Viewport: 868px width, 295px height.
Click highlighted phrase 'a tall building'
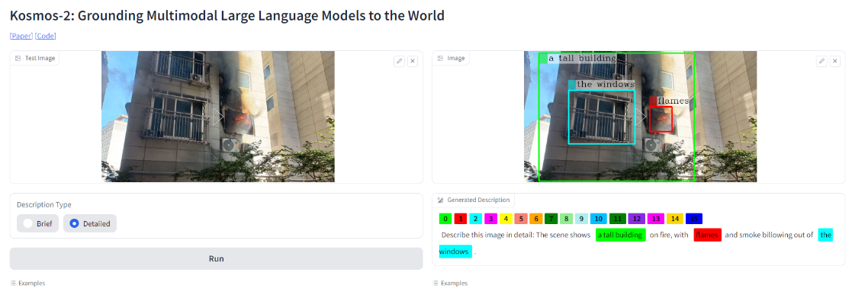(x=621, y=235)
